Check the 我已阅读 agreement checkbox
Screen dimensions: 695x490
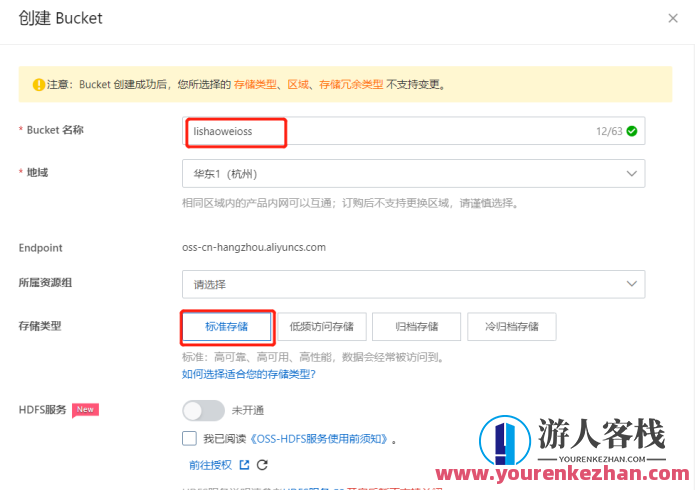pos(189,438)
